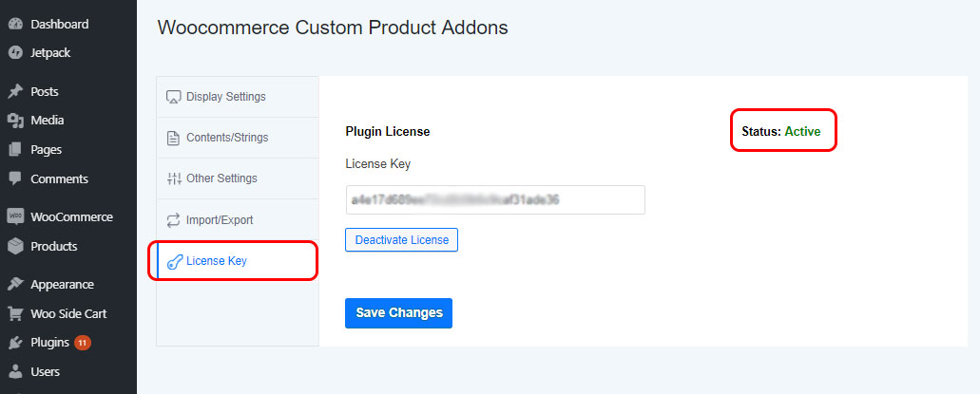
Task: Click the Plugins update count badge
Action: coord(83,343)
